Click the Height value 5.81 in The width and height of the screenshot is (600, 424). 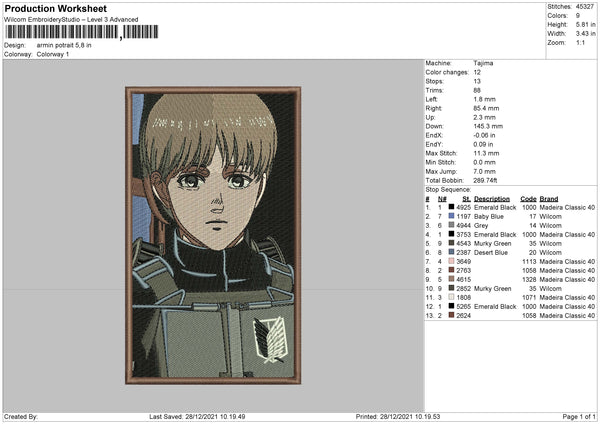[585, 24]
